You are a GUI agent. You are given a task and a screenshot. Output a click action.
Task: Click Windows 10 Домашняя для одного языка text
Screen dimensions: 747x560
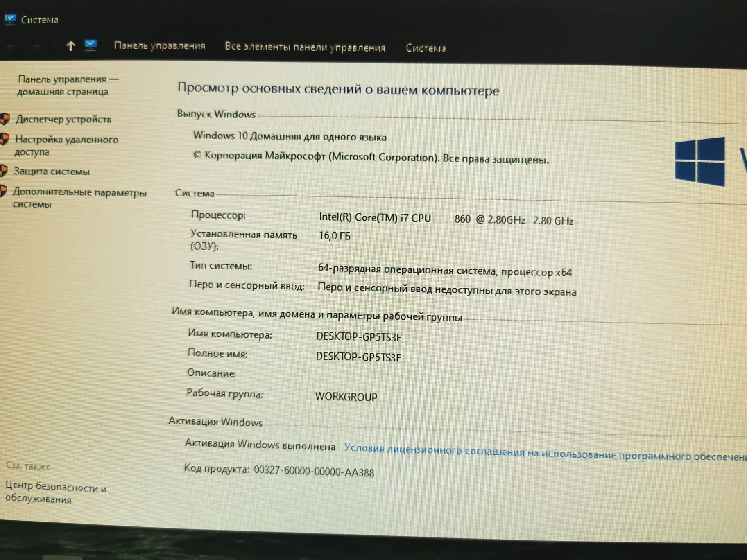click(x=290, y=136)
